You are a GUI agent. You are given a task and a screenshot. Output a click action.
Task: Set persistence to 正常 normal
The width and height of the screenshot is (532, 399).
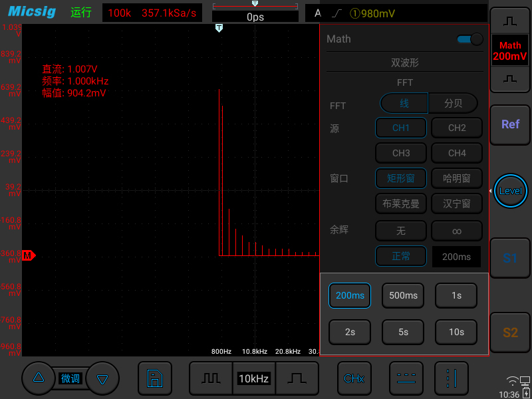(401, 256)
